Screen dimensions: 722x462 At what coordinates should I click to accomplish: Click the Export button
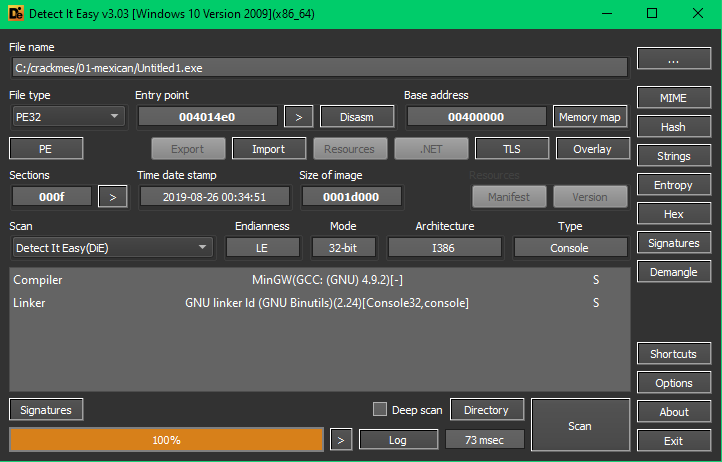[x=188, y=148]
